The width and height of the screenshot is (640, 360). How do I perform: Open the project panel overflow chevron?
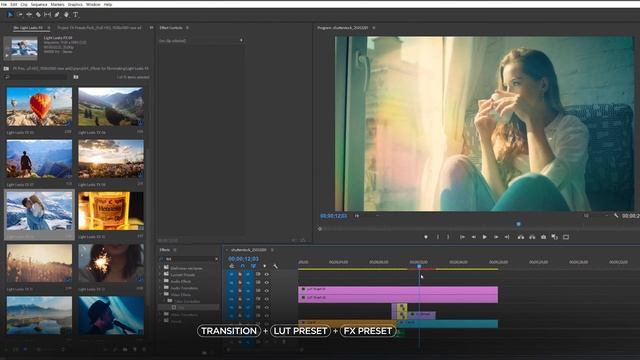click(x=151, y=28)
